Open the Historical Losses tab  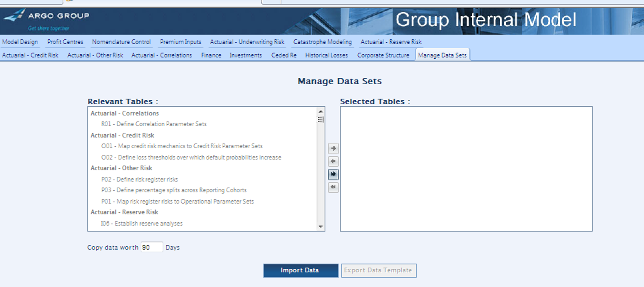[327, 55]
